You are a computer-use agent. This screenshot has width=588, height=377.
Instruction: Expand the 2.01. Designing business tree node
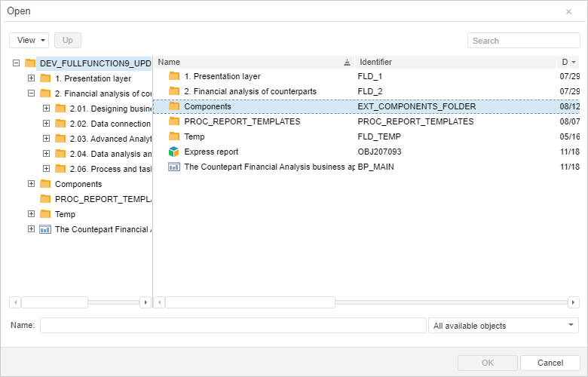[46, 109]
